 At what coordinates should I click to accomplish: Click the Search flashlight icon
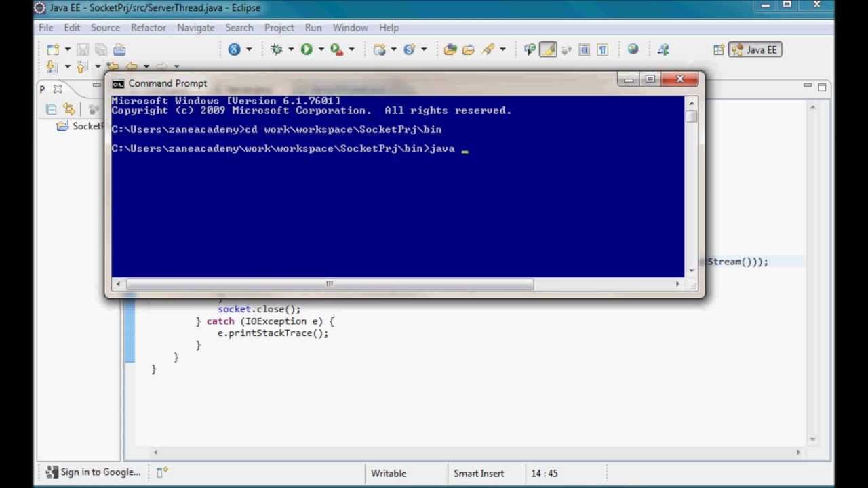click(x=488, y=49)
